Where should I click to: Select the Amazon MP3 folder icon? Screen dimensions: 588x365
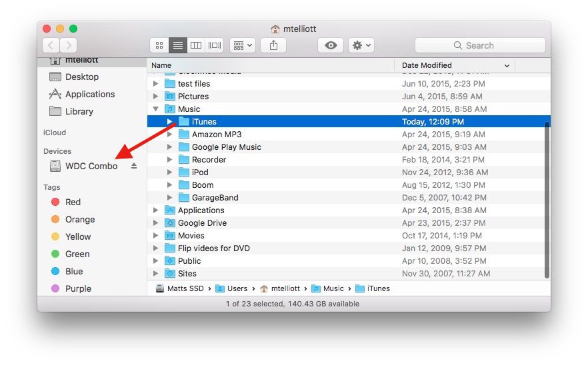pyautogui.click(x=184, y=134)
